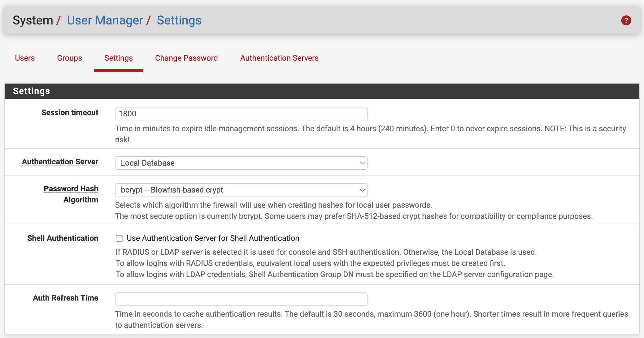The image size is (644, 338).
Task: Click the Password Hash Algorithm label
Action: [71, 194]
